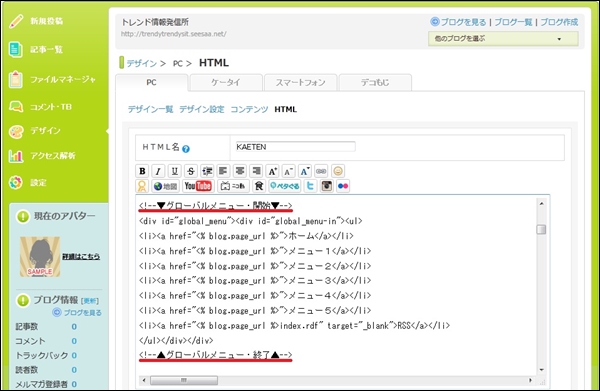The image size is (600, 391).
Task: Open コメント・TB in sidebar
Action: click(x=51, y=107)
